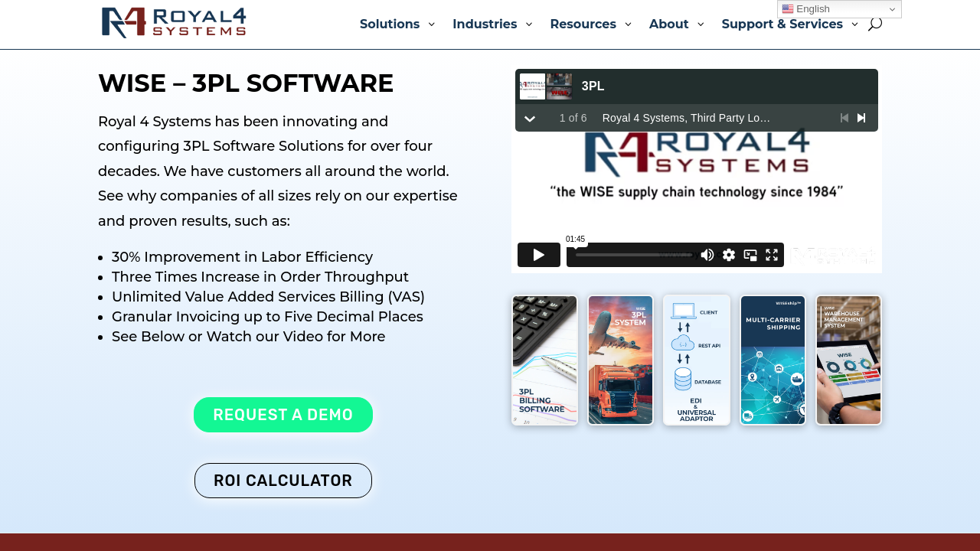This screenshot has width=980, height=551.
Task: Open the About menu
Action: click(x=677, y=24)
